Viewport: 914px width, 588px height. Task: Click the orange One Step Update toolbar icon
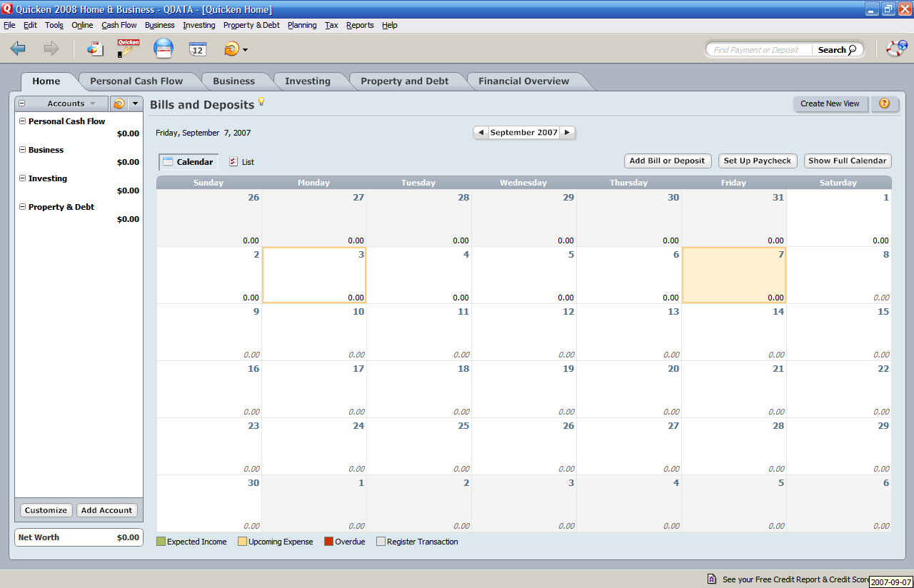pos(231,49)
